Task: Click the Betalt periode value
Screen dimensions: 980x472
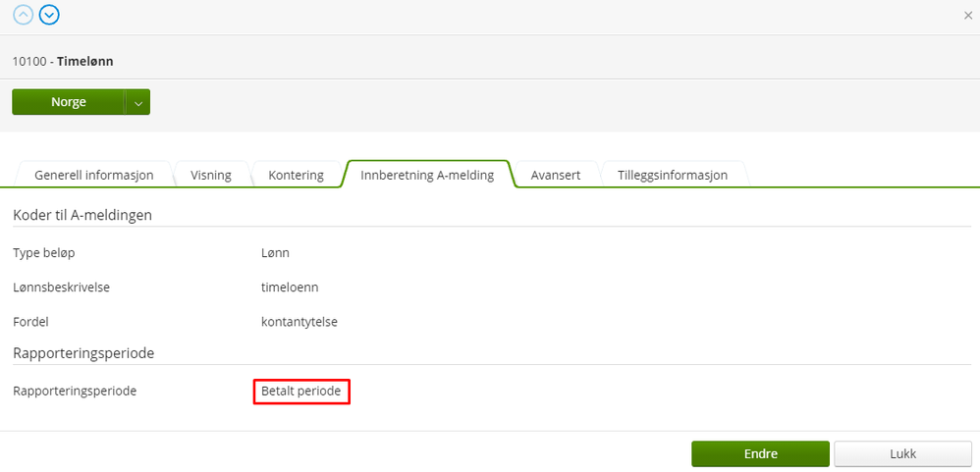Action: (301, 392)
